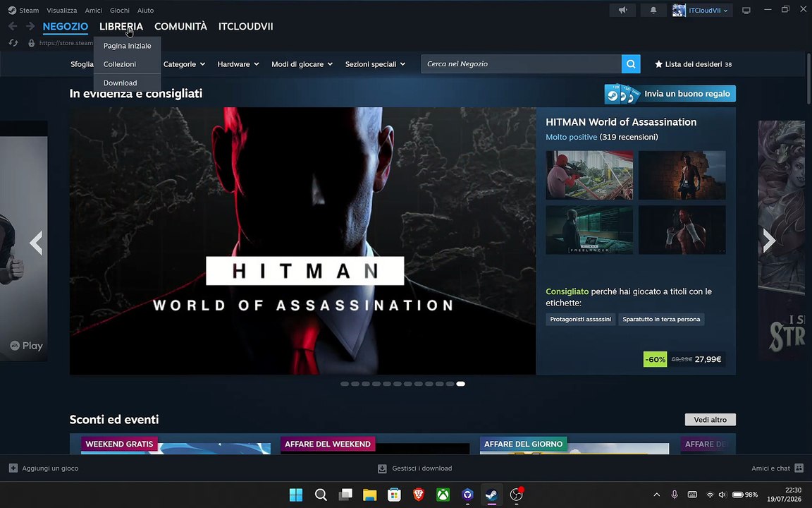The image size is (812, 508).
Task: Open the Categorie dropdown
Action: [184, 64]
